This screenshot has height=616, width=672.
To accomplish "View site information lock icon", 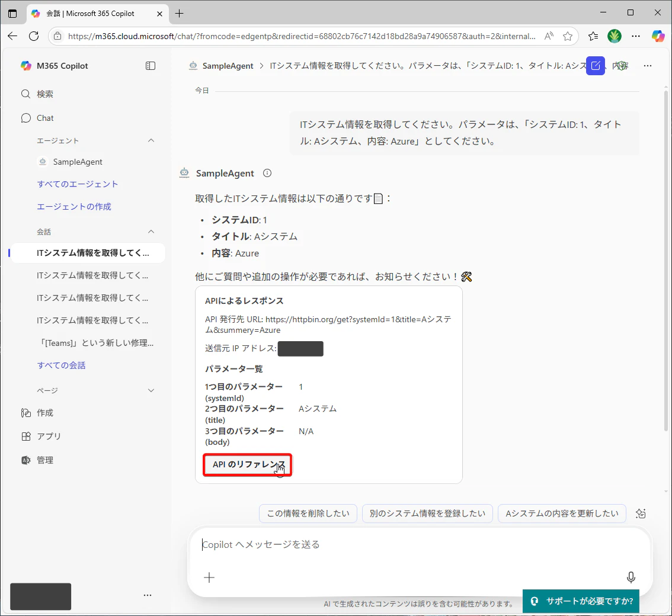I will tap(57, 36).
